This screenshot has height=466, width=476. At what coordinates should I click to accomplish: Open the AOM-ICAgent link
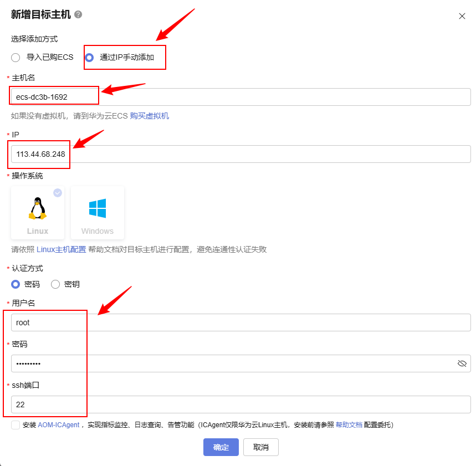point(59,424)
